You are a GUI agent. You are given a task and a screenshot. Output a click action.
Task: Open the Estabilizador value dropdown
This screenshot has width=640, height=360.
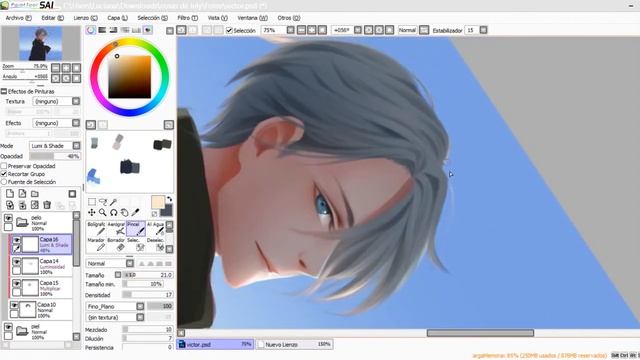coord(483,30)
